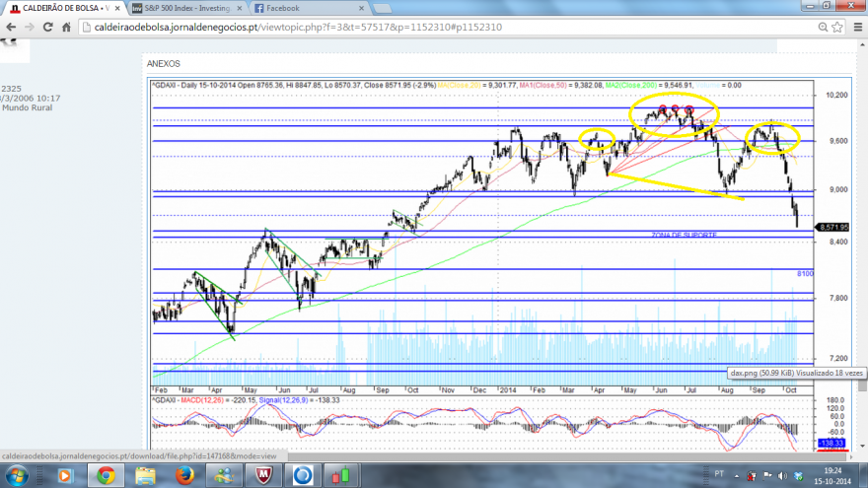The width and height of the screenshot is (868, 488).
Task: Click the dax.png tooltip label
Action: click(796, 373)
